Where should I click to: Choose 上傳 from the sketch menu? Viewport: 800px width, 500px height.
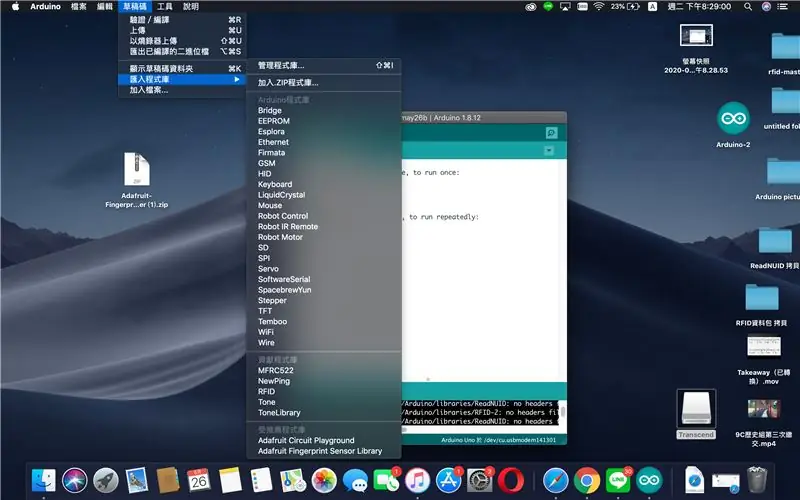(x=182, y=31)
